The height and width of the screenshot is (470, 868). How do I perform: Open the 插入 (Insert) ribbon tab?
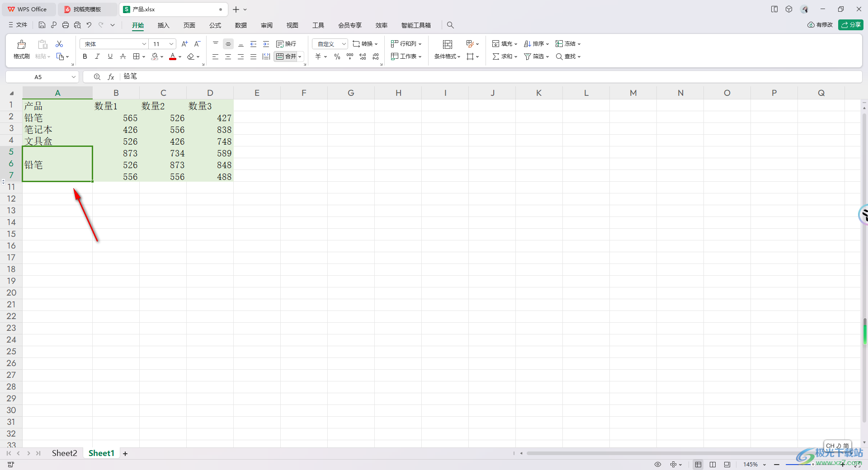[163, 25]
